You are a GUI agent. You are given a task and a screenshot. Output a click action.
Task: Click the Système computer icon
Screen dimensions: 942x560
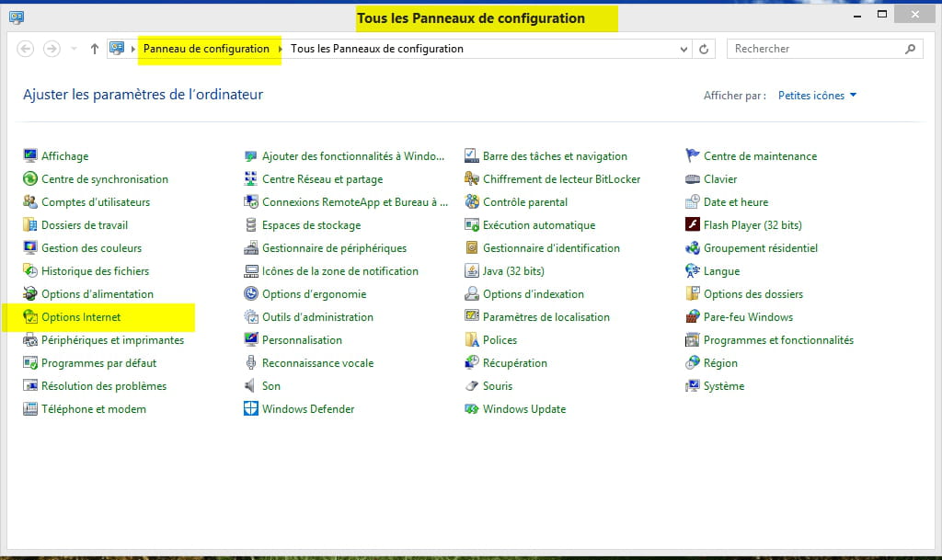pos(692,386)
